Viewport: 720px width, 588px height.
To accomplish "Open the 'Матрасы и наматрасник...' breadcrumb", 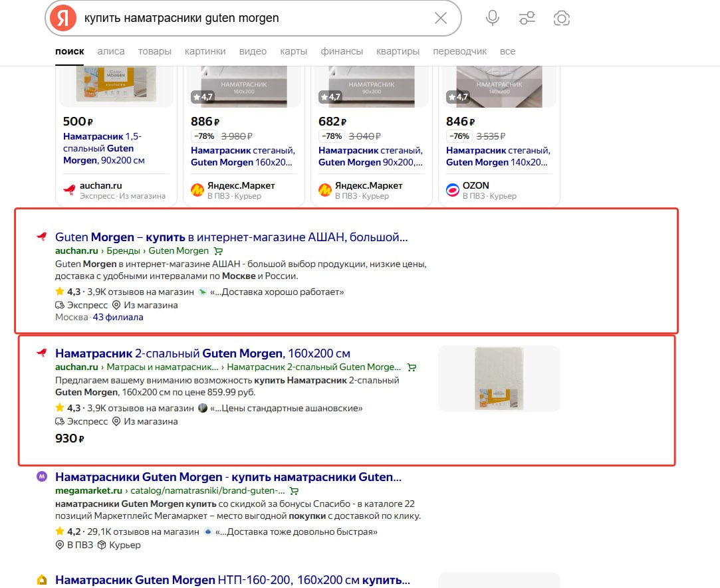I will coord(163,367).
